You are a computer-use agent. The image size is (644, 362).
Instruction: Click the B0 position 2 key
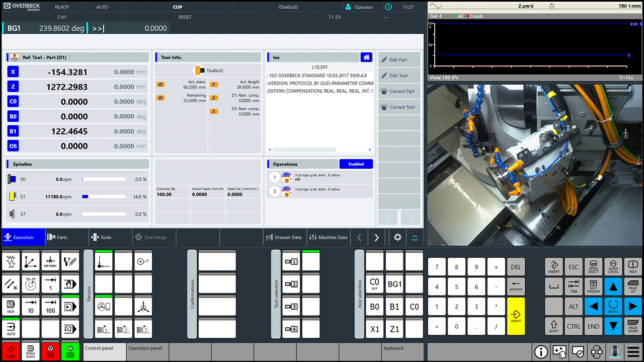(123, 328)
